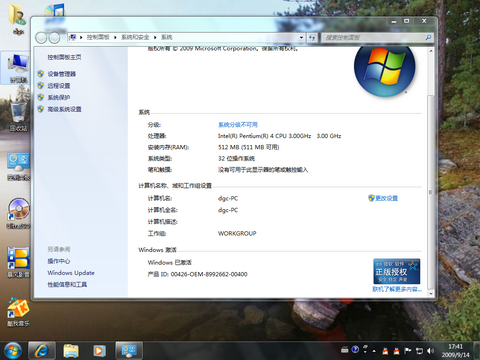The height and width of the screenshot is (360, 480).
Task: Go back with the Back arrow button
Action: click(x=41, y=38)
